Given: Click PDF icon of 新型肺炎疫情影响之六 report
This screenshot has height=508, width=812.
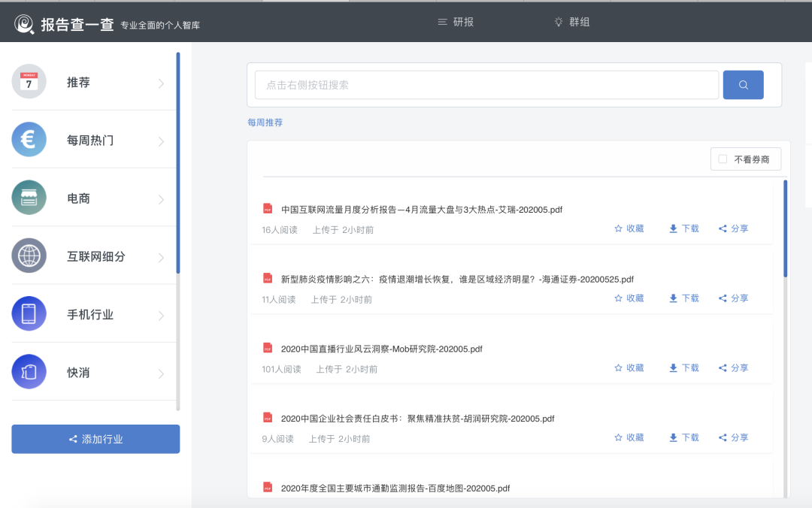Looking at the screenshot, I should tap(268, 279).
